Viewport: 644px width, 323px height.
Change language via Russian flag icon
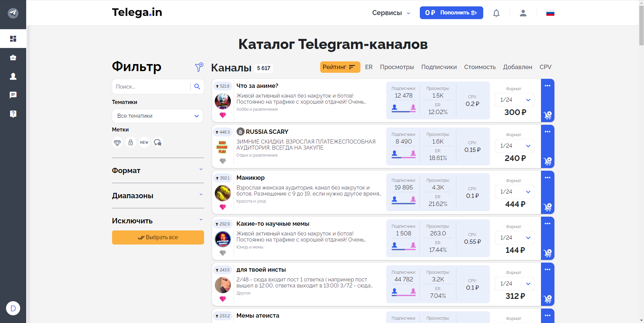pos(550,13)
